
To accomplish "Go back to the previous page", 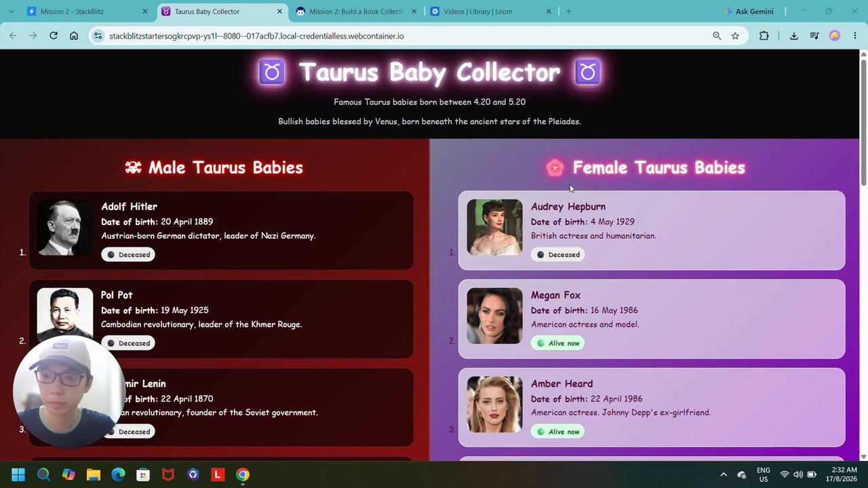I will [x=13, y=36].
